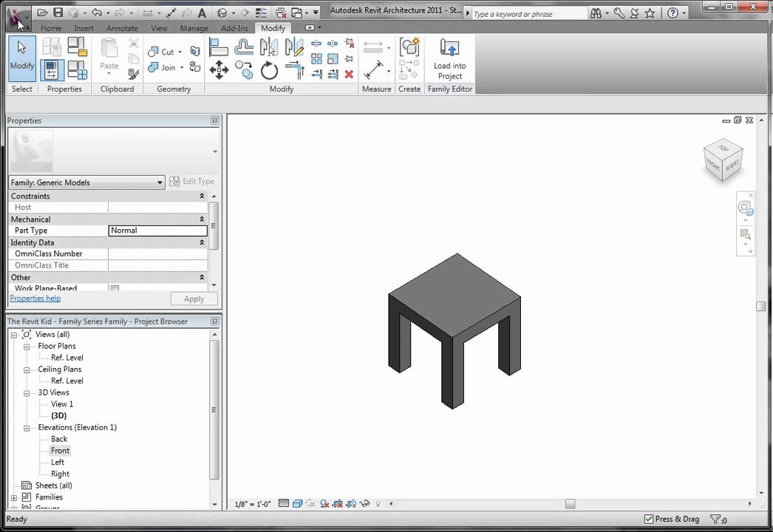
Task: Select the Move tool
Action: (x=219, y=70)
